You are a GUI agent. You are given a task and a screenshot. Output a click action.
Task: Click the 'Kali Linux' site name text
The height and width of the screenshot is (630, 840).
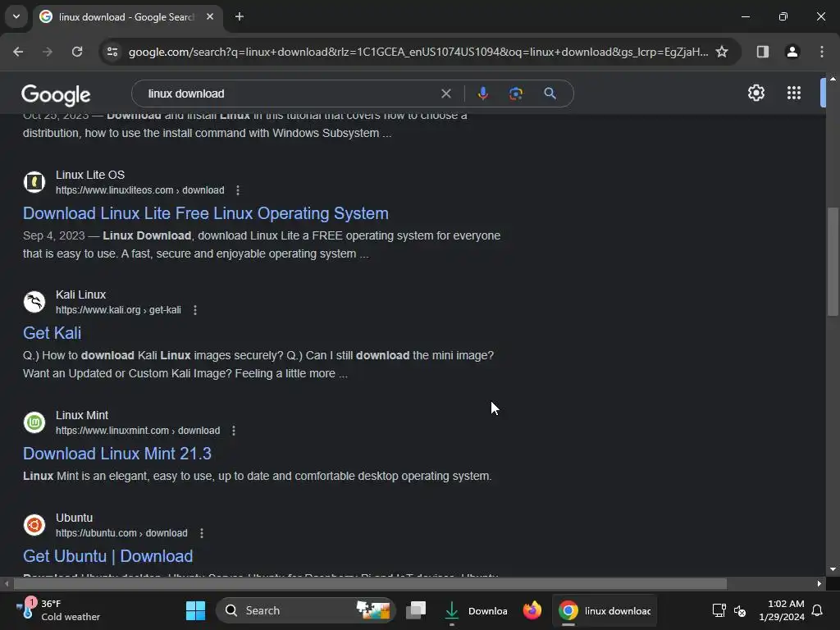81,294
